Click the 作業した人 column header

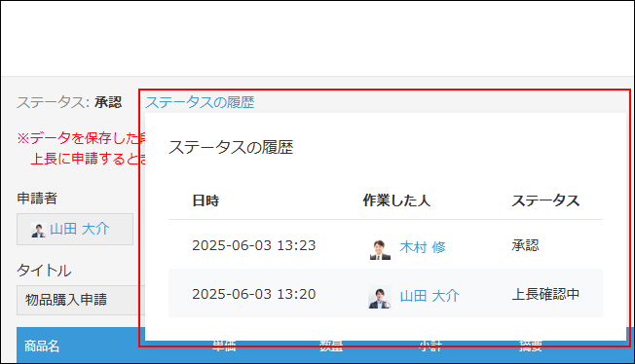pos(396,200)
